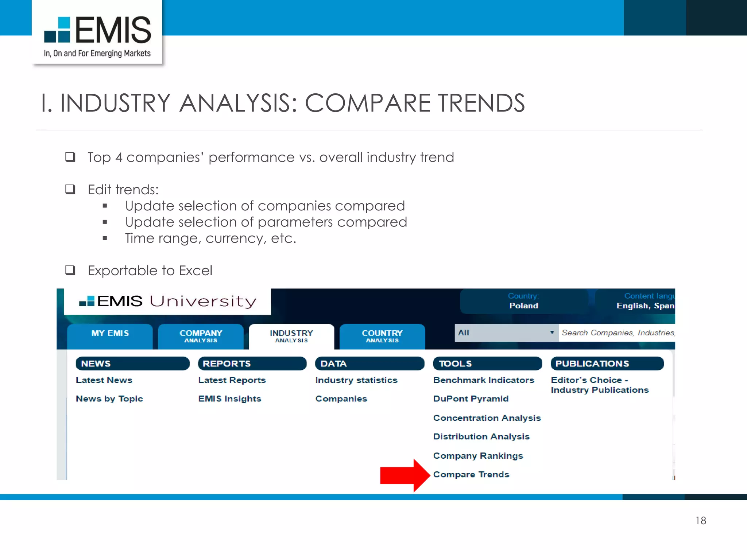
Task: Click 'Time range, currency, etc.' line
Action: [210, 238]
